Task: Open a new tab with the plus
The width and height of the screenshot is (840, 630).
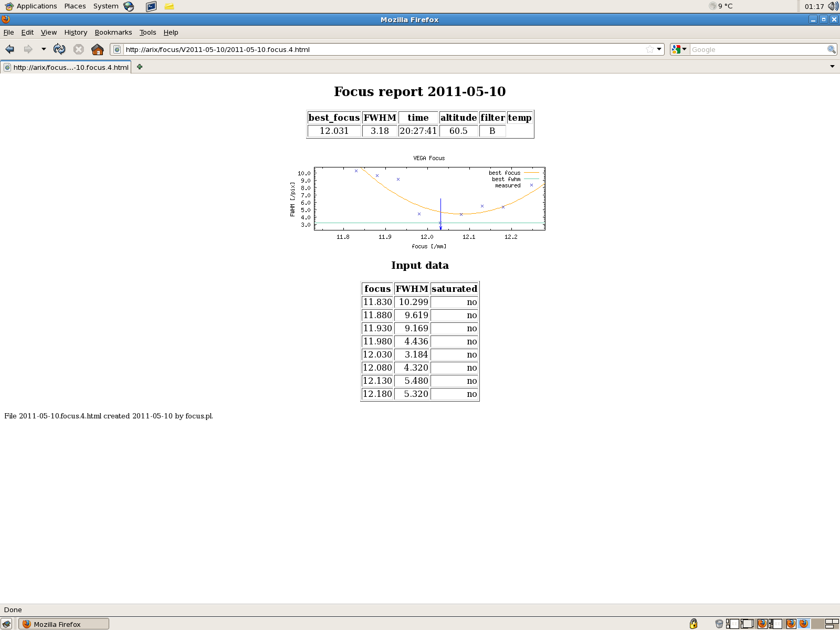Action: click(140, 67)
